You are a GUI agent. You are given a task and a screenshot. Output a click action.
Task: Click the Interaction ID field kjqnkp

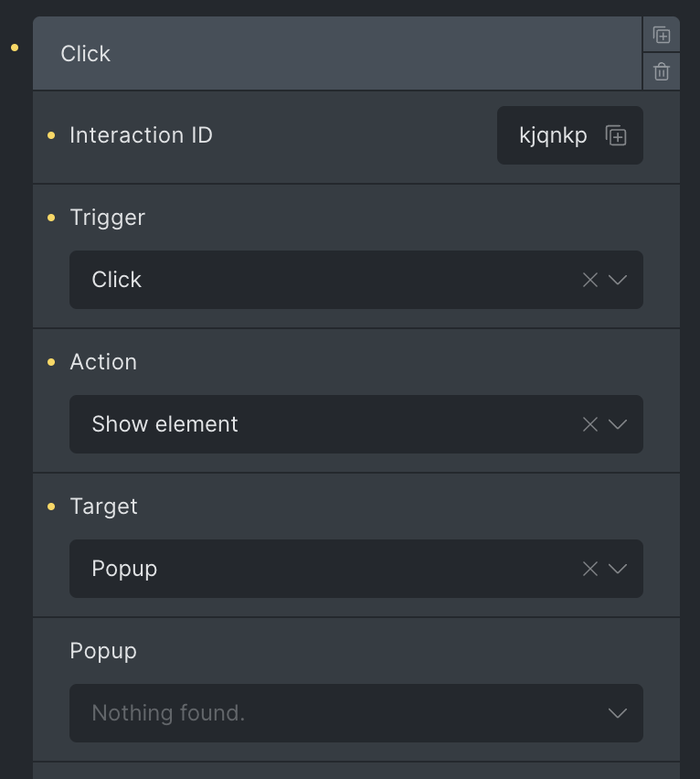[570, 135]
